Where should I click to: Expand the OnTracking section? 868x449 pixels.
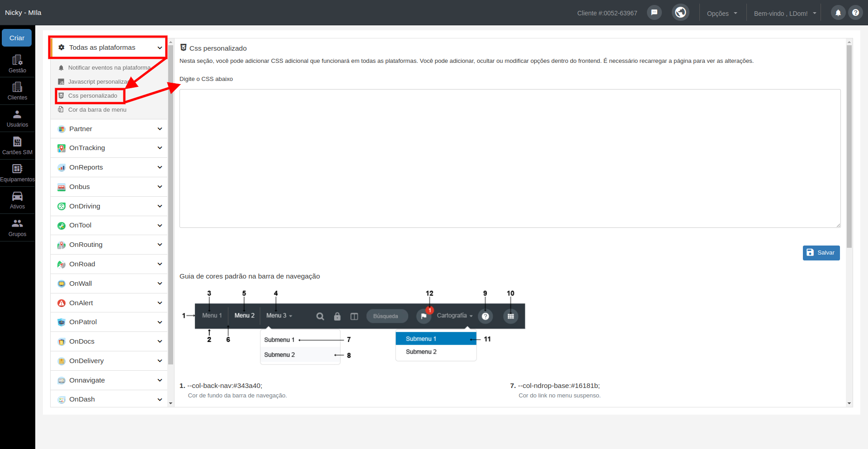[109, 148]
